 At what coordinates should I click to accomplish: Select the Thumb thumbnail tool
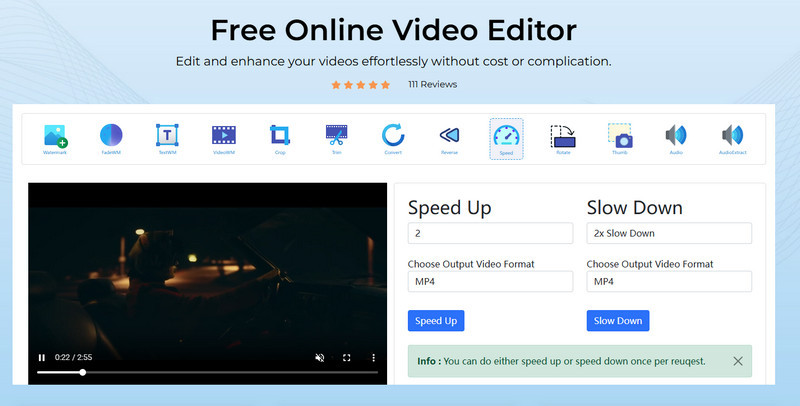620,139
